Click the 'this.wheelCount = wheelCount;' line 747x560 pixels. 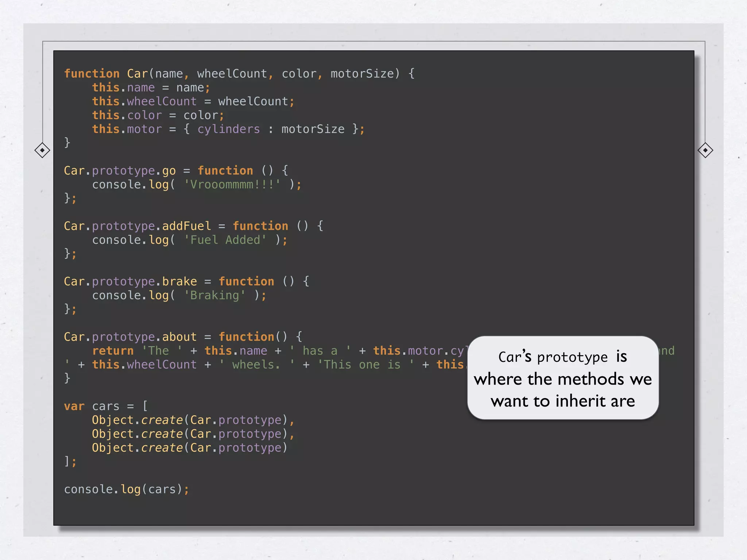[193, 101]
